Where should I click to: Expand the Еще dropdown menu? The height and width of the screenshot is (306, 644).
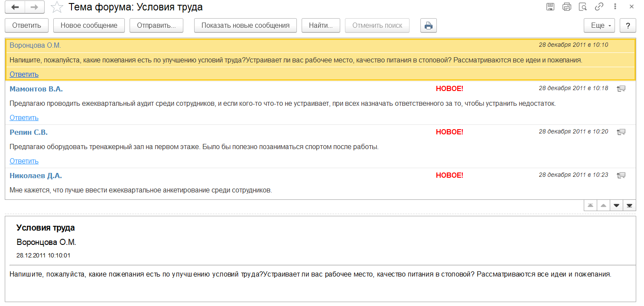(599, 26)
